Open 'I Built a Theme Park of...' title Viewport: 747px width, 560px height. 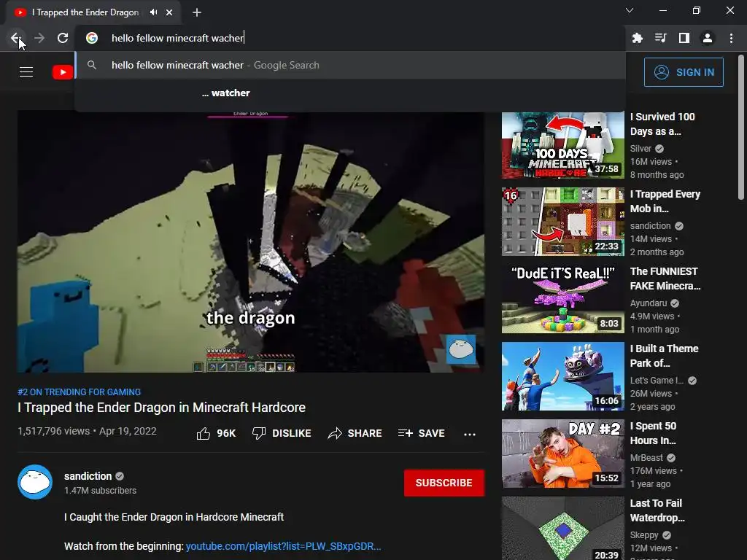tap(665, 356)
